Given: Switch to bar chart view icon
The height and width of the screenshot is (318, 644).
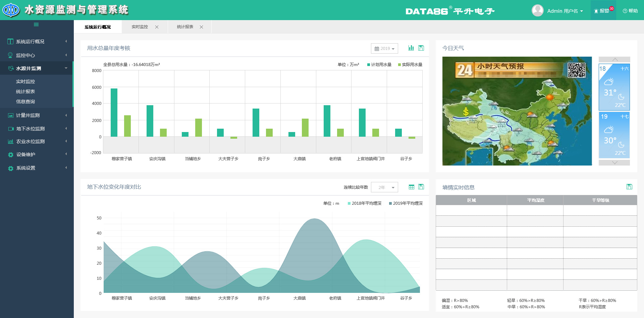Looking at the screenshot, I should (411, 48).
